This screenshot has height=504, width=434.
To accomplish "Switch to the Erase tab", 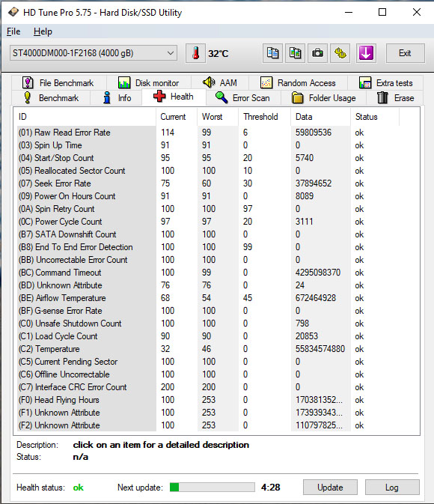I will (x=395, y=97).
